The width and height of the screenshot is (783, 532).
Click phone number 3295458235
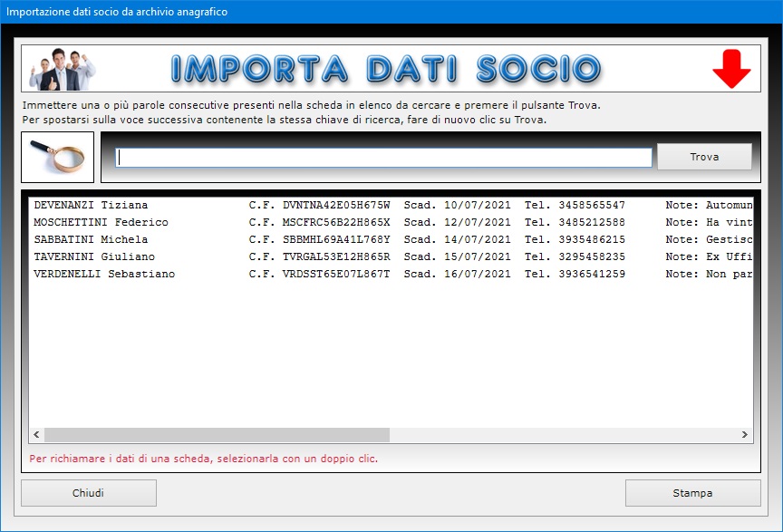[x=592, y=256]
